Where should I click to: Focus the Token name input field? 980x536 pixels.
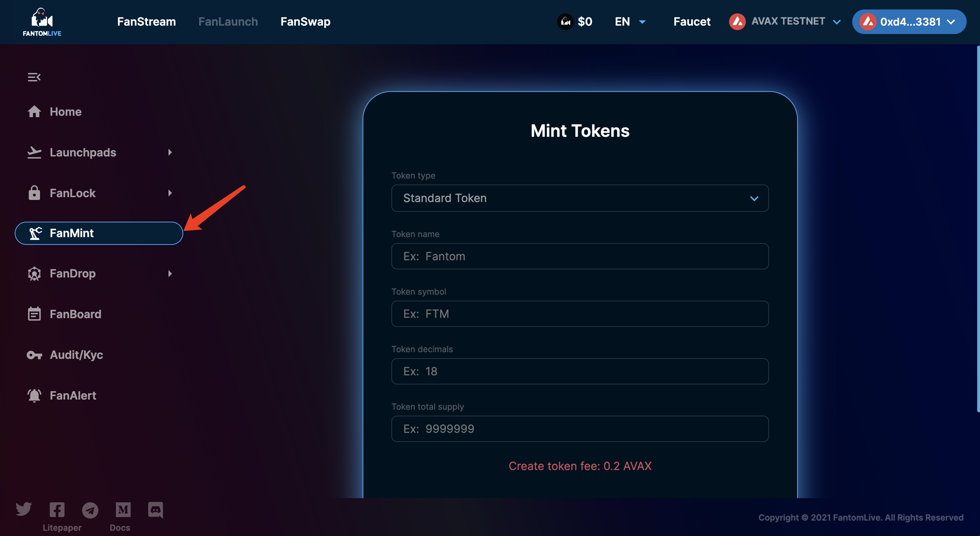[x=580, y=256]
